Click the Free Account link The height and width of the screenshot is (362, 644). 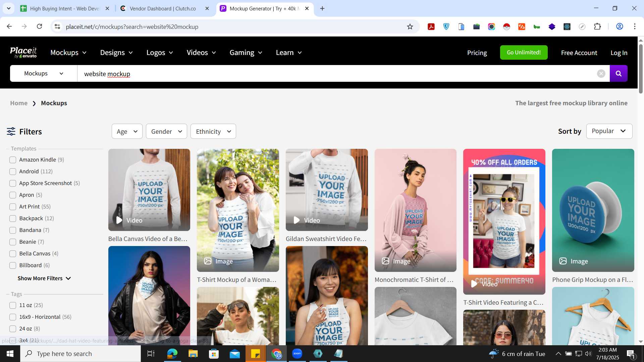coord(579,53)
